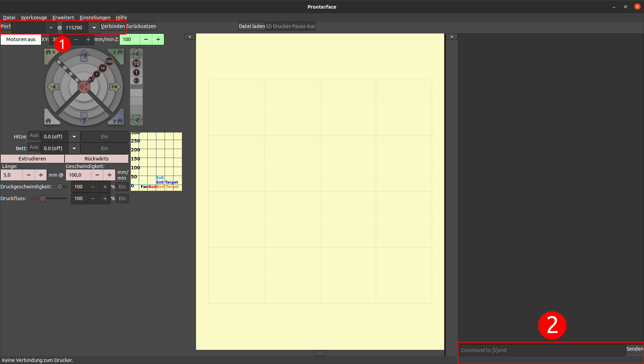Screen dimensions: 644x364
Task: Click the Verbinden button
Action: coord(113,26)
